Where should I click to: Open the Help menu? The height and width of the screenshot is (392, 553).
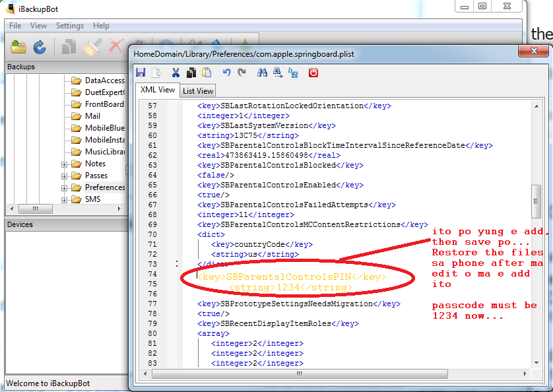coord(101,26)
